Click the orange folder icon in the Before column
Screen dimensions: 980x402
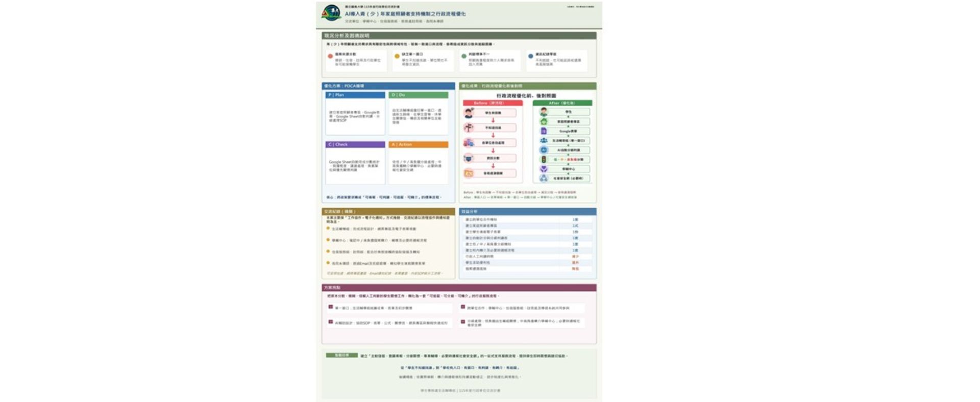coord(469,173)
